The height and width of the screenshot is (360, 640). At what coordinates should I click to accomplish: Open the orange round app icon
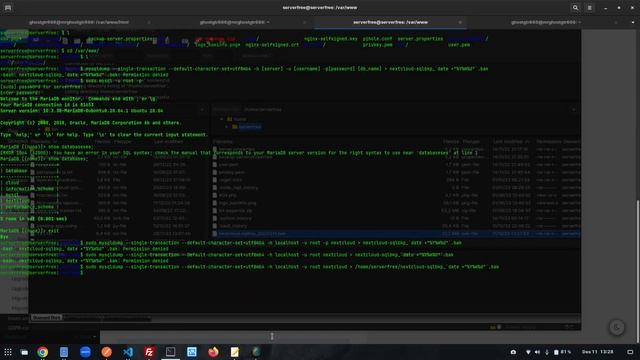pos(107,352)
